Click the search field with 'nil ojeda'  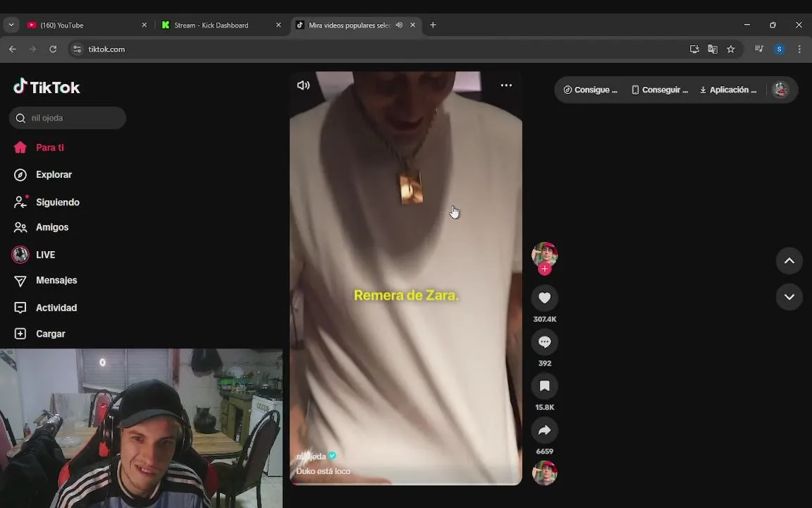point(68,119)
